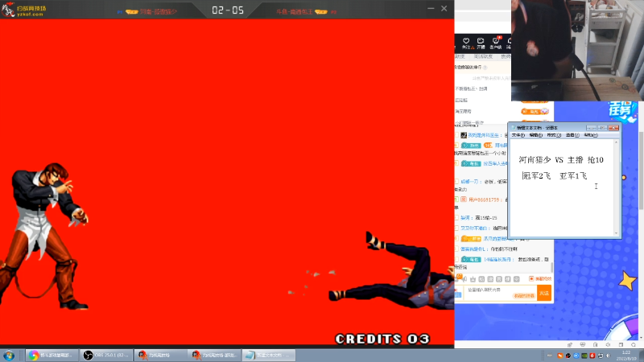
Task: Click the volume icon in browser status bar
Action: (x=608, y=345)
